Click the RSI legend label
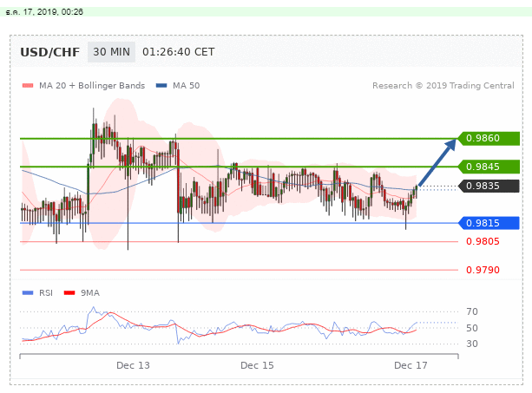This screenshot has width=532, height=393. pos(46,293)
